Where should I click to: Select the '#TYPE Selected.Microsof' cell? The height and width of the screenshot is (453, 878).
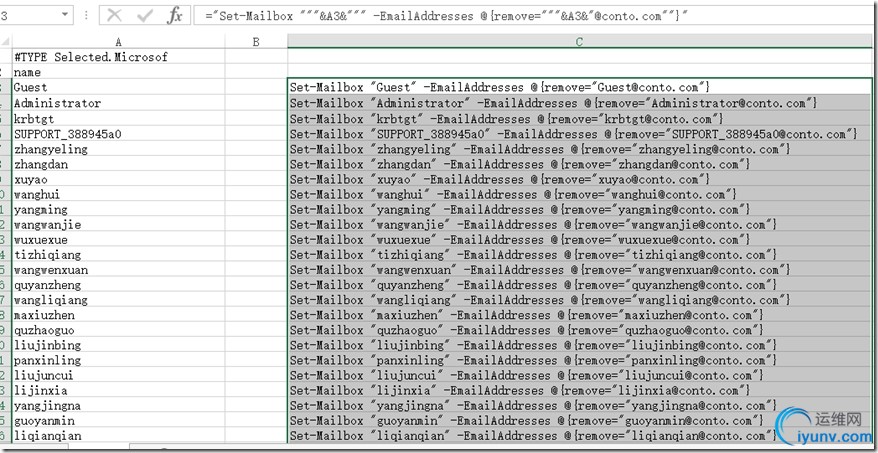(119, 57)
